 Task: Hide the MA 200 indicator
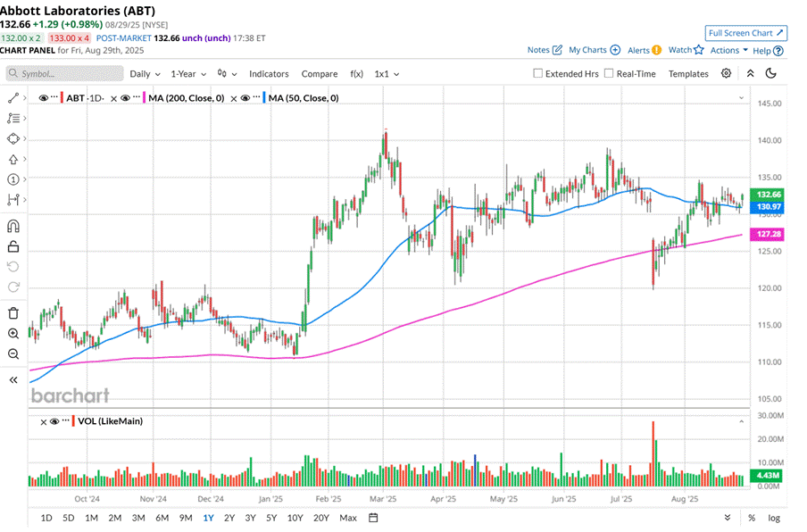click(x=125, y=98)
